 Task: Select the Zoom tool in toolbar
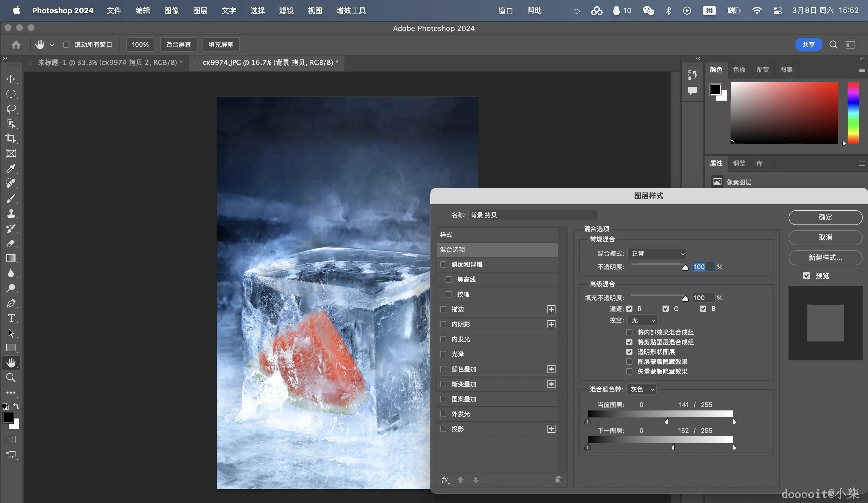coord(11,377)
